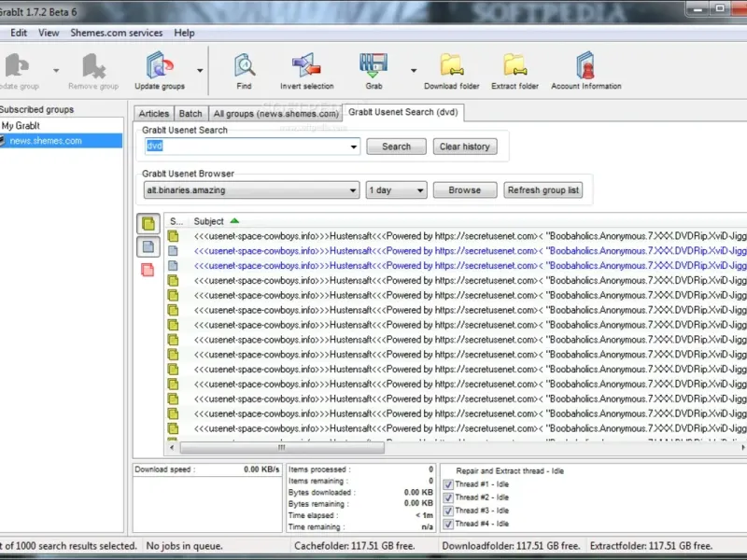Viewport: 747px width, 560px height.
Task: Click 'Extractfolder: 117.51 GB free.' status text
Action: (x=651, y=546)
